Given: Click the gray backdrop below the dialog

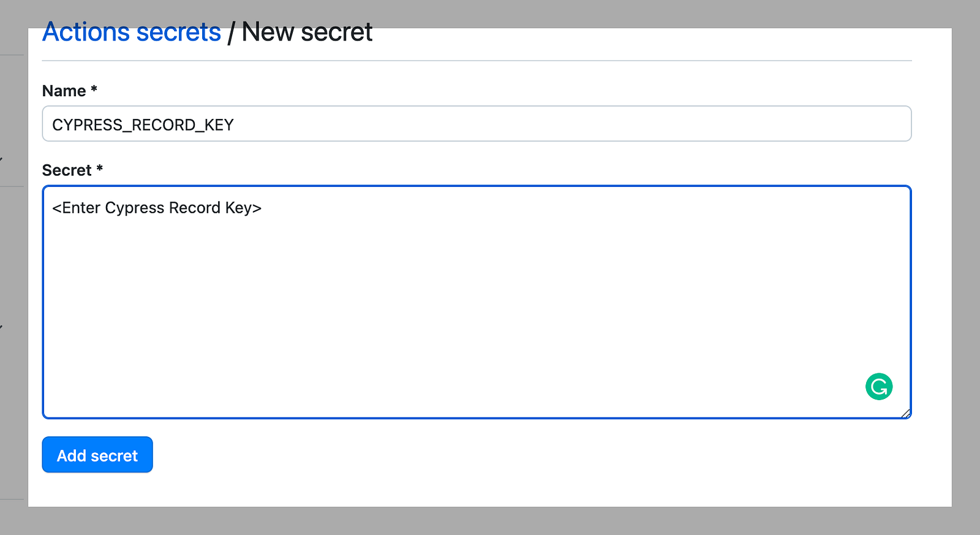Looking at the screenshot, I should pos(490,521).
